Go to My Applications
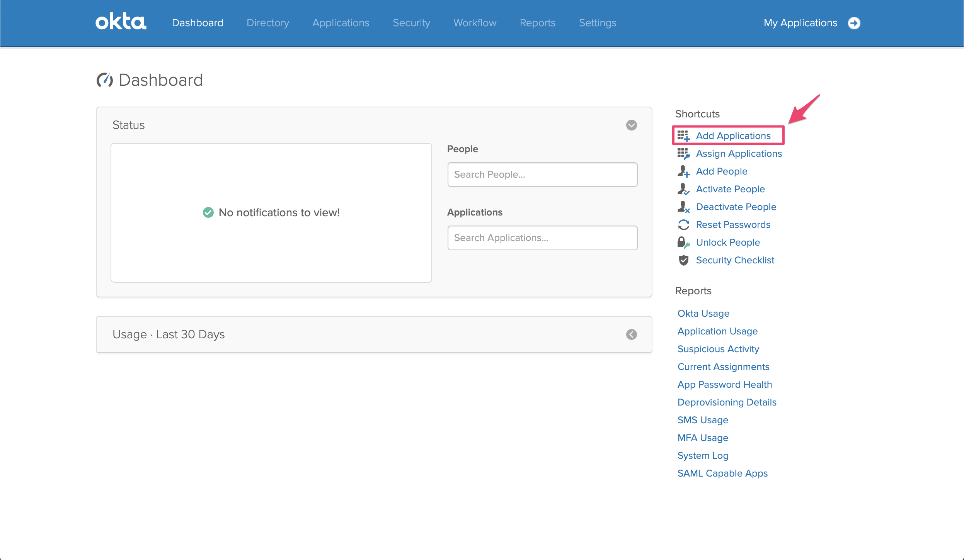The height and width of the screenshot is (560, 964). tap(800, 23)
